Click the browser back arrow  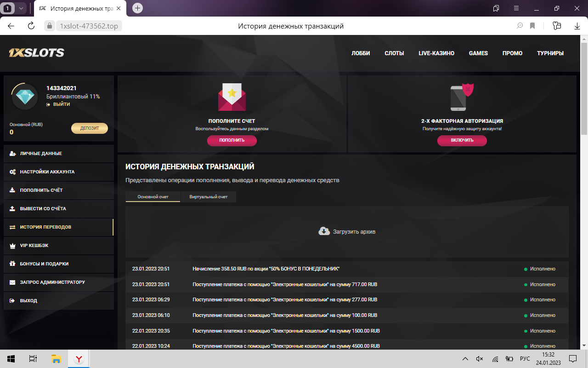point(11,26)
